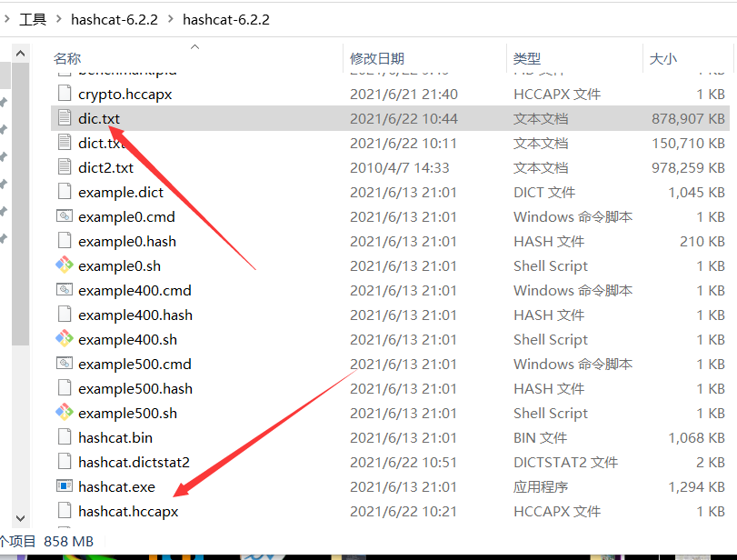The width and height of the screenshot is (737, 560).
Task: Sort files by 修改日期 column
Action: [x=377, y=58]
